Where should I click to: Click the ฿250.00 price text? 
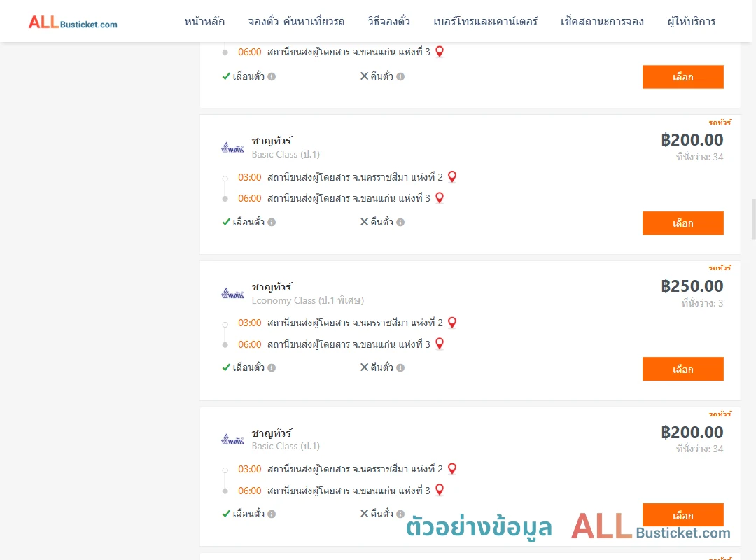(692, 286)
